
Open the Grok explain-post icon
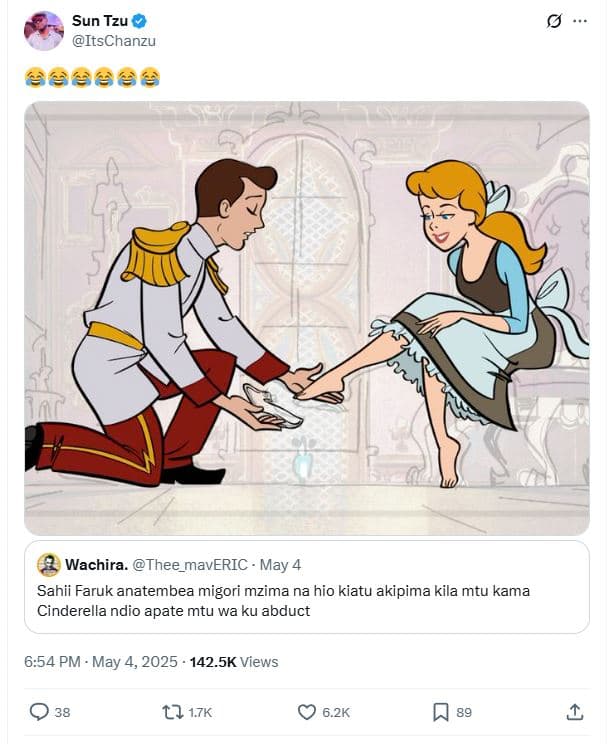pos(553,21)
